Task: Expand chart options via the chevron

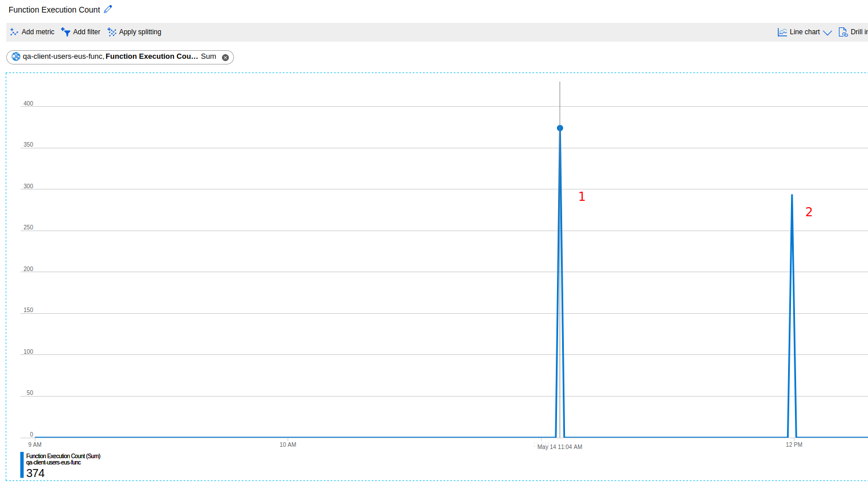Action: point(827,33)
